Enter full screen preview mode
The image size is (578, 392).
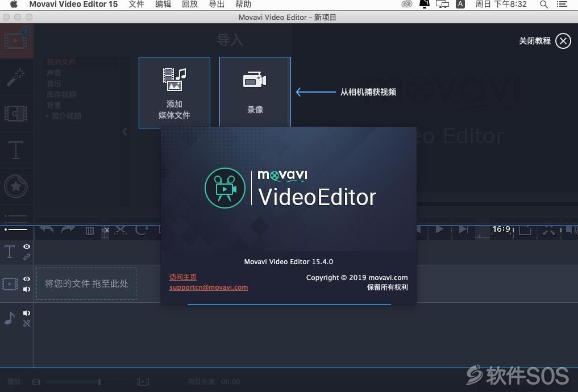[x=549, y=231]
